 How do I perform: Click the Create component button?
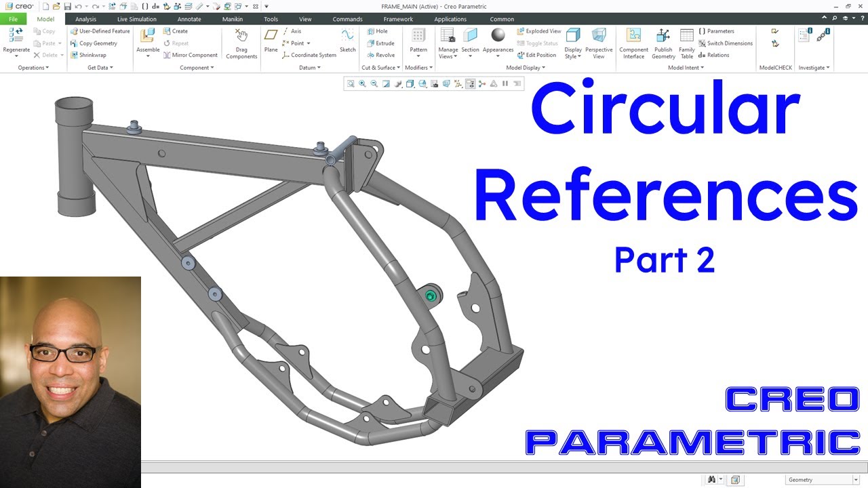coord(175,31)
